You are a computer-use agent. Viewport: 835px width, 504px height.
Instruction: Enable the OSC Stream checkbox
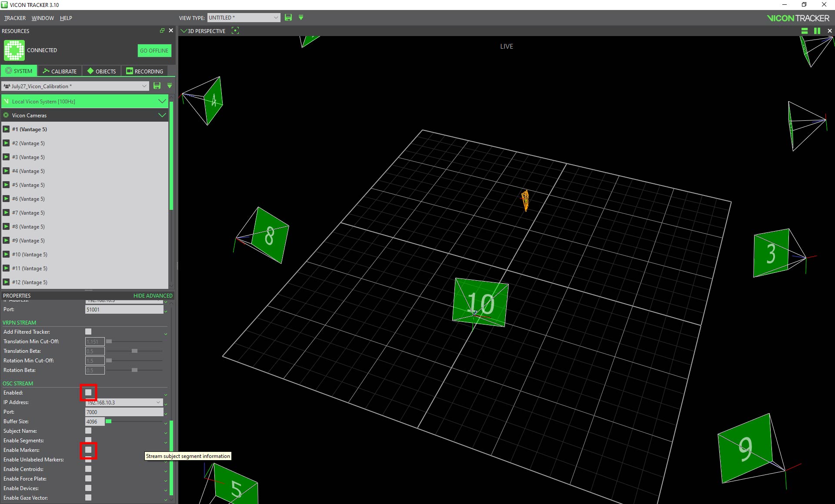click(88, 392)
